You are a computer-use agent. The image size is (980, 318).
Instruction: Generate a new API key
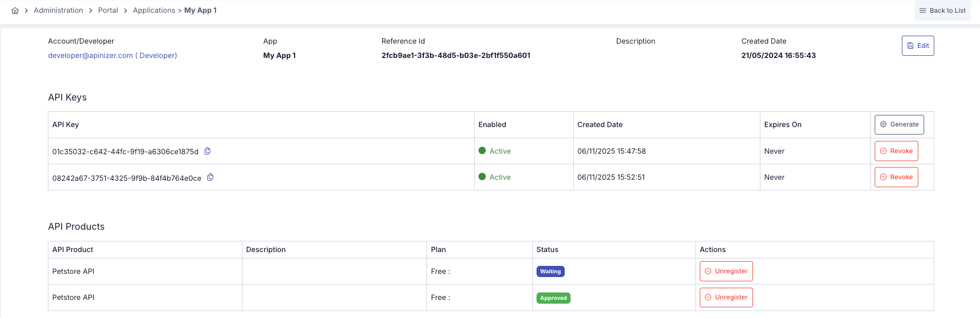coord(899,124)
